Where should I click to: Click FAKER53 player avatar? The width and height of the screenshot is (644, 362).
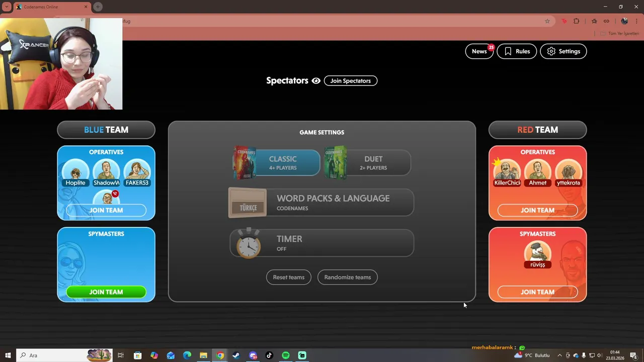click(137, 172)
